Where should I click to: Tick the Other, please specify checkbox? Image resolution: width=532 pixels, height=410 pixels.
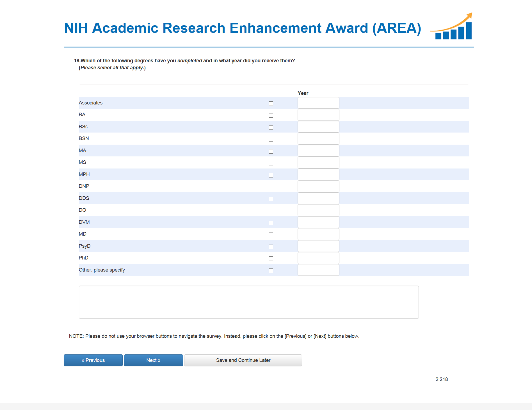271,271
